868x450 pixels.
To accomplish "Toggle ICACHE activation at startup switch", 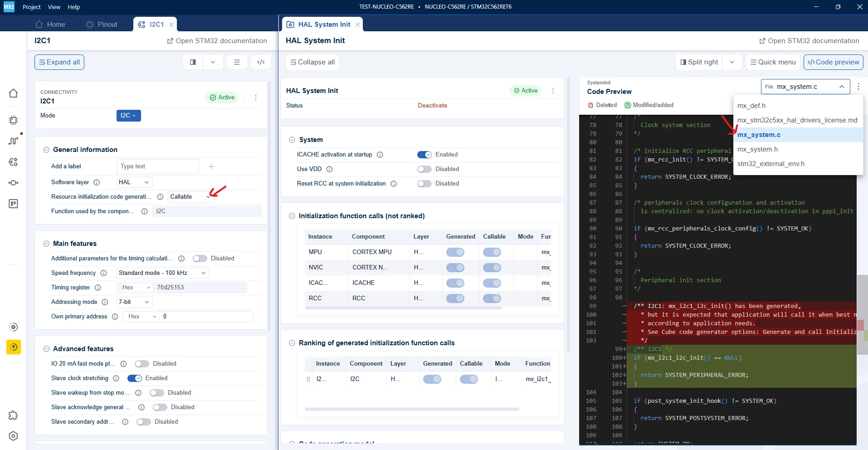I will point(424,155).
